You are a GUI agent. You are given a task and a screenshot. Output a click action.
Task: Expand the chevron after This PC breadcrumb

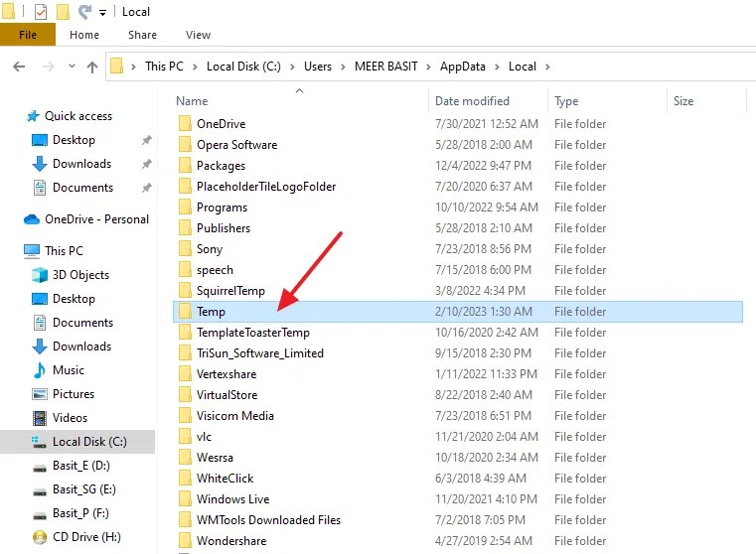pos(195,67)
